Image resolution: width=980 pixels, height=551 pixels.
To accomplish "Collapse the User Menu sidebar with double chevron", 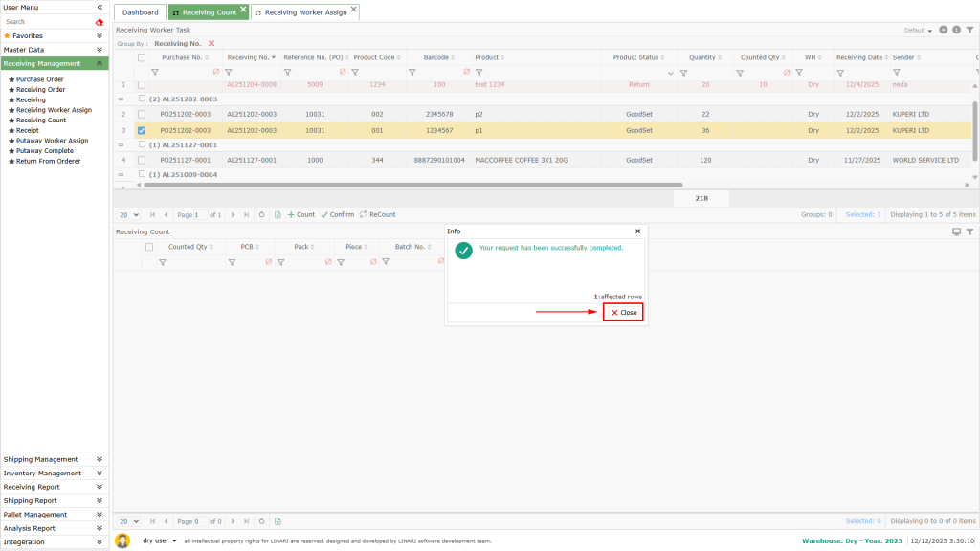I will click(100, 7).
